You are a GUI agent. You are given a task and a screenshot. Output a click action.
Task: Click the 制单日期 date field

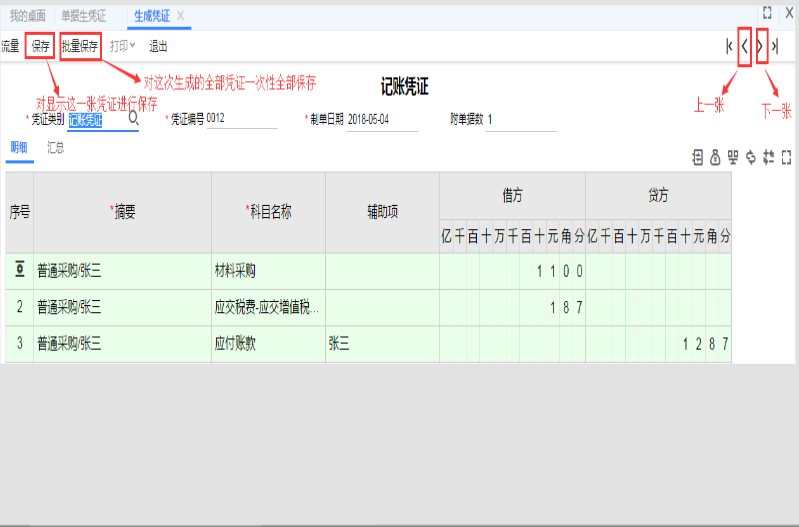[380, 119]
